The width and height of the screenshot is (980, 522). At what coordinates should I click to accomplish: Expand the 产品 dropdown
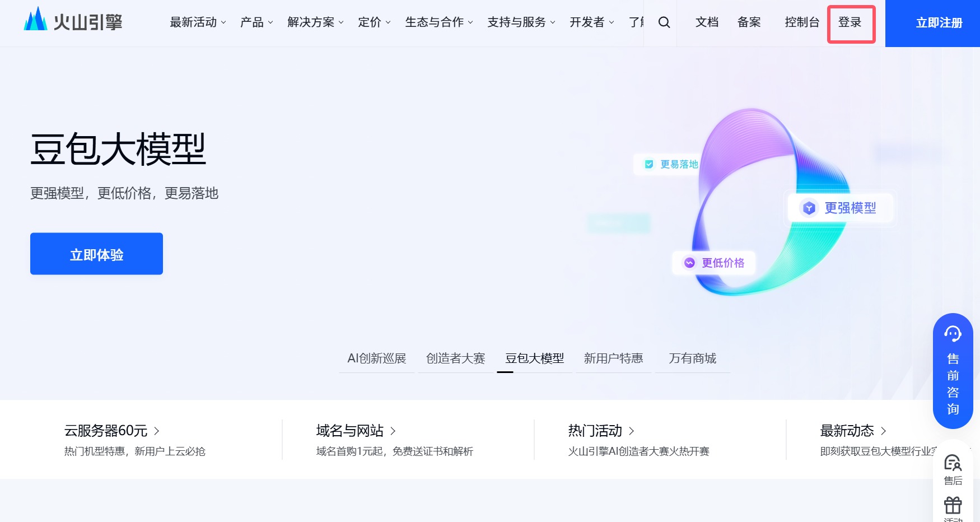click(256, 22)
